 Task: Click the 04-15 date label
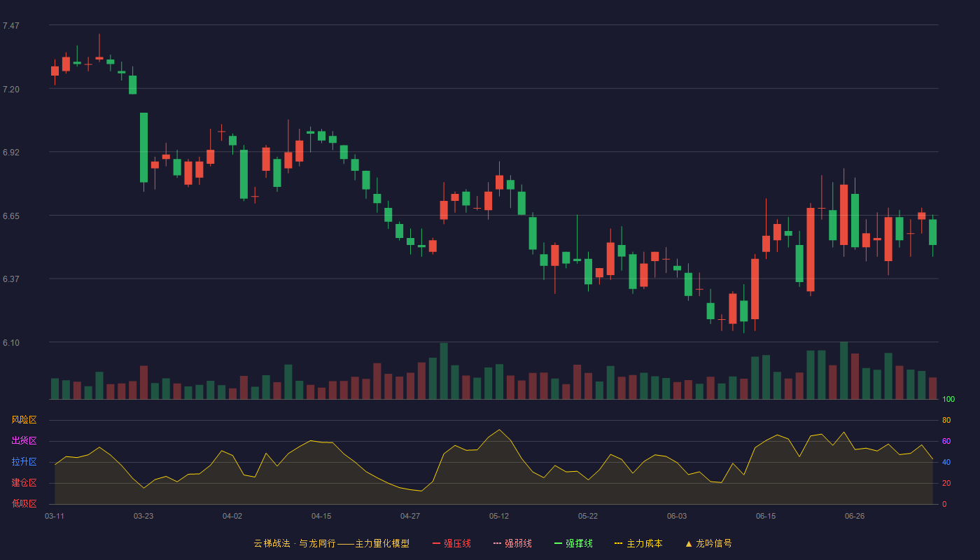click(x=321, y=516)
